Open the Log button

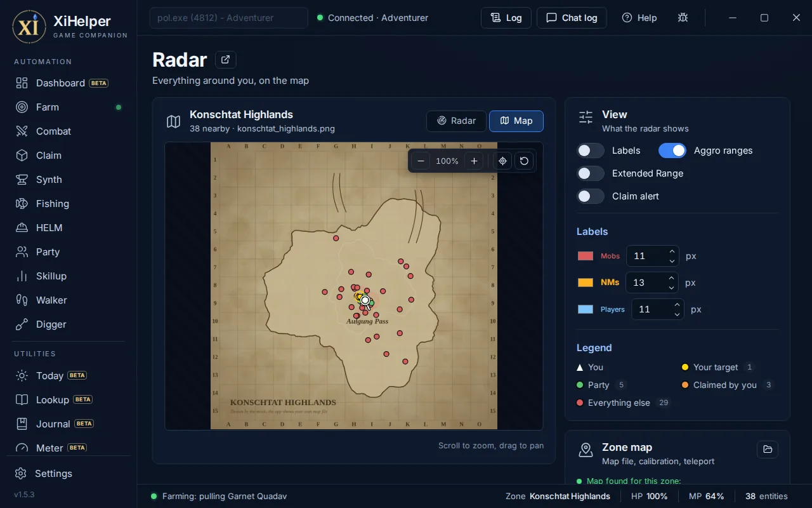click(506, 18)
